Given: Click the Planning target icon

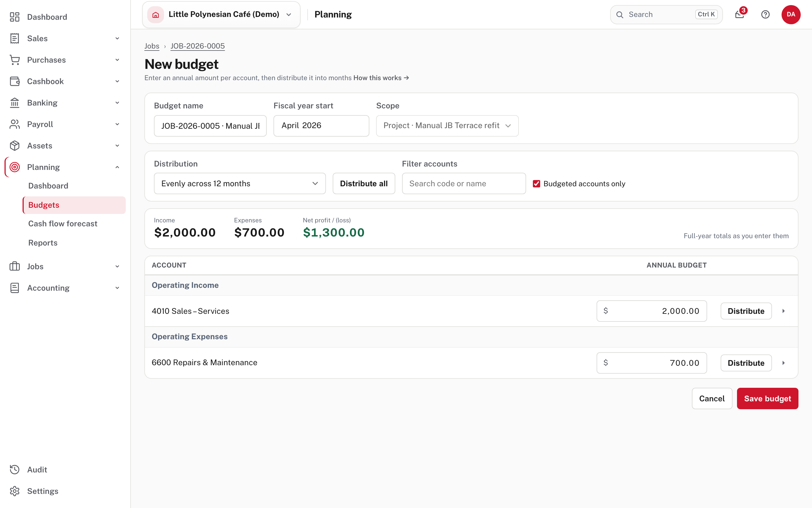Looking at the screenshot, I should pyautogui.click(x=14, y=167).
